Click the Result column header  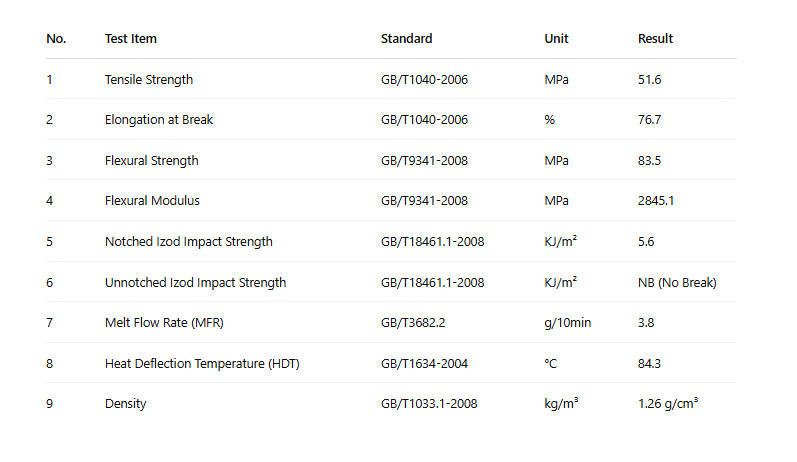coord(655,39)
